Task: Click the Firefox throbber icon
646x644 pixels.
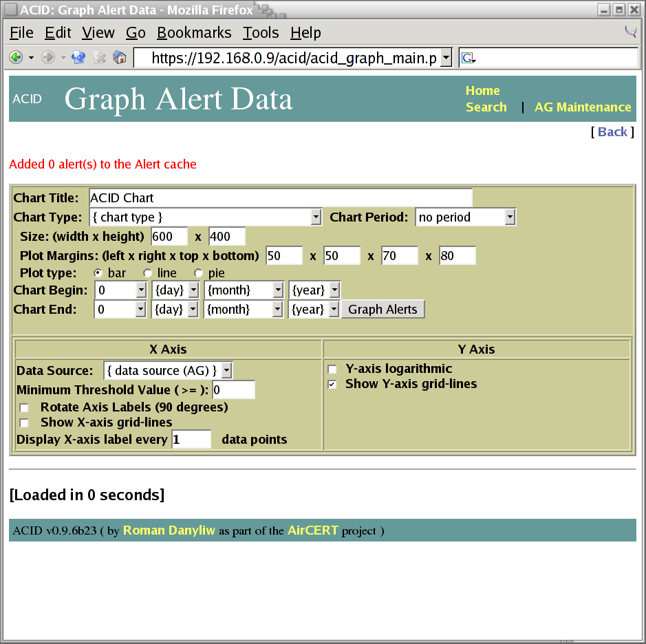Action: pos(630,32)
